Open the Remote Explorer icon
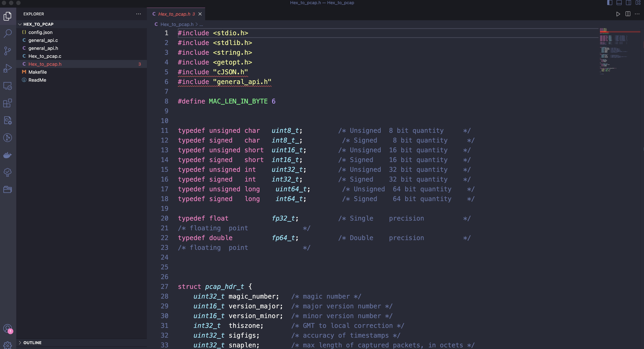 8,86
